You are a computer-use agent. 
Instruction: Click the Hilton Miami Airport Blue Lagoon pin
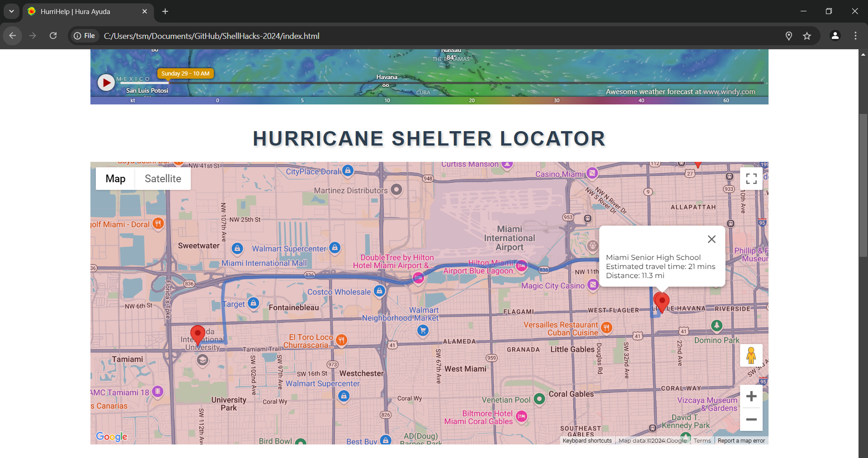click(521, 266)
